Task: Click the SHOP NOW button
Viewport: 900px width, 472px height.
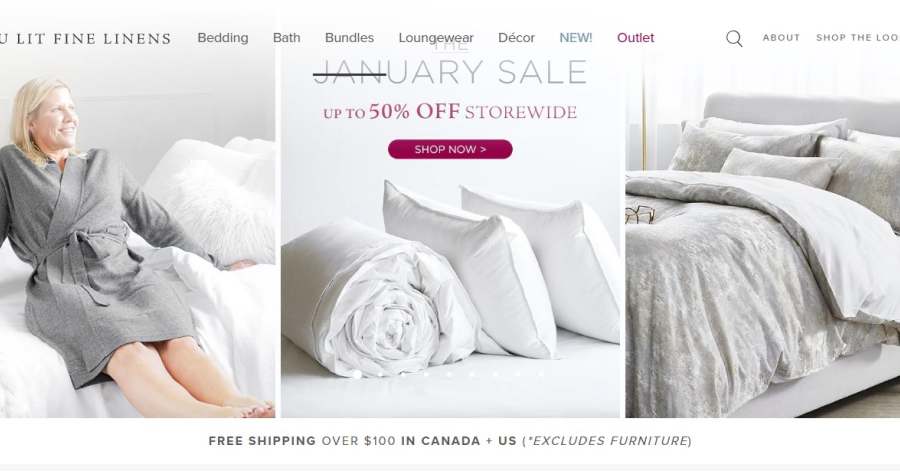Action: (x=450, y=149)
